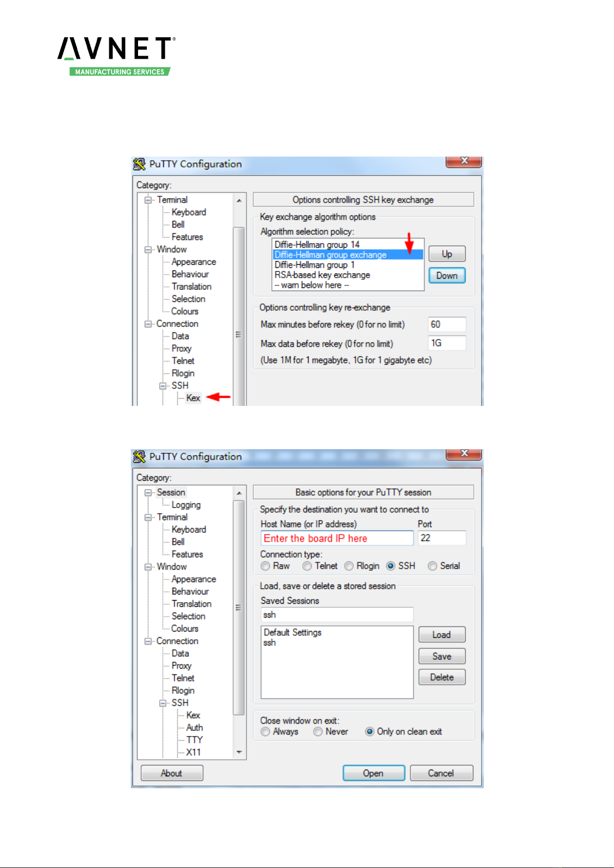Screen dimensions: 614x868
Task: Open X11 category in lower window
Action: click(x=193, y=752)
